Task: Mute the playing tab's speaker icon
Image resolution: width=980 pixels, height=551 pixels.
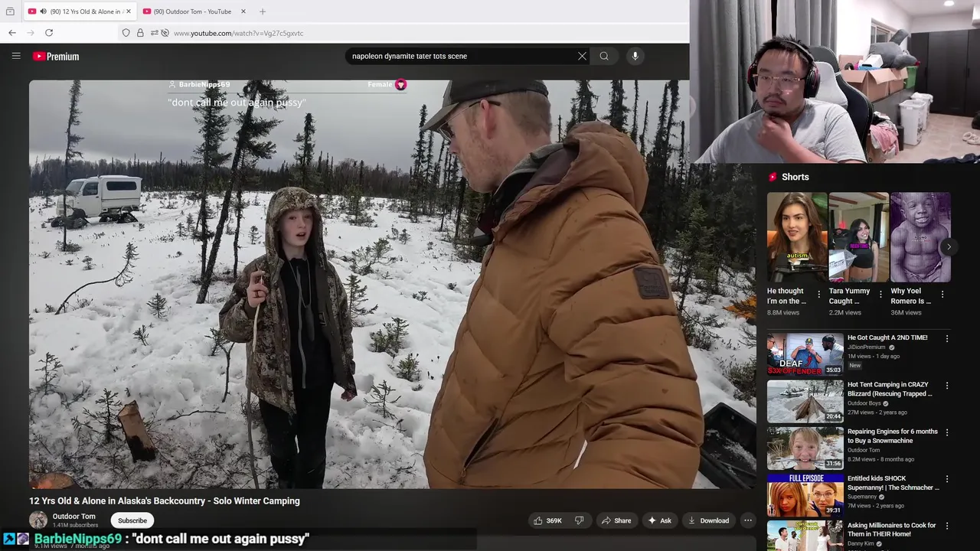Action: [43, 11]
